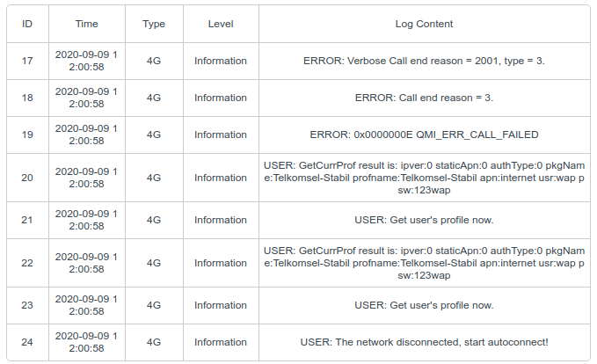
Task: Click the GetCurrProf result in row 22
Action: click(x=424, y=263)
